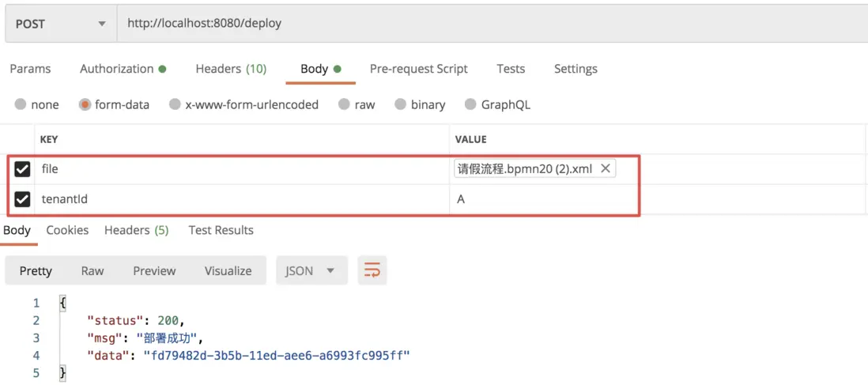The image size is (868, 385).
Task: Switch to the Raw response view
Action: [x=92, y=270]
